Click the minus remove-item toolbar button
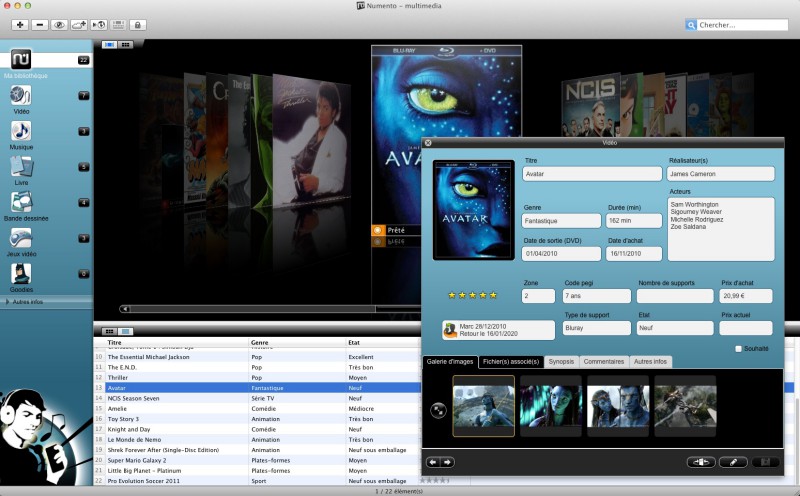Viewport: 800px width, 496px height. coord(39,24)
